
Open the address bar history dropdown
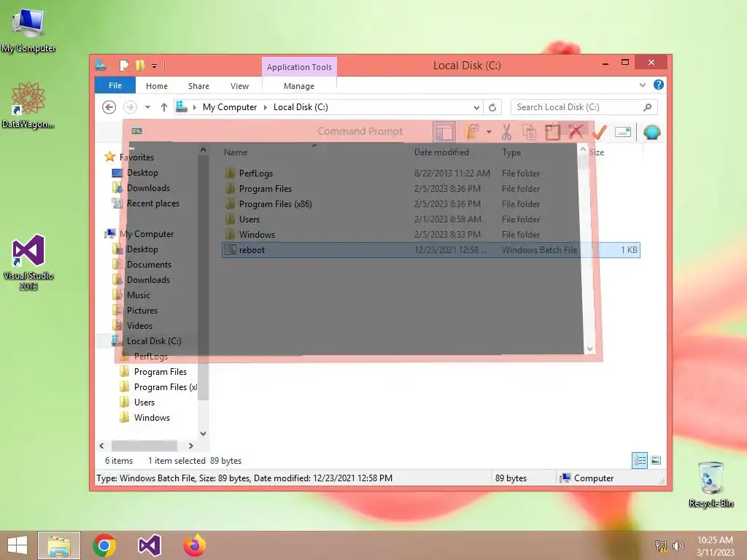(476, 108)
